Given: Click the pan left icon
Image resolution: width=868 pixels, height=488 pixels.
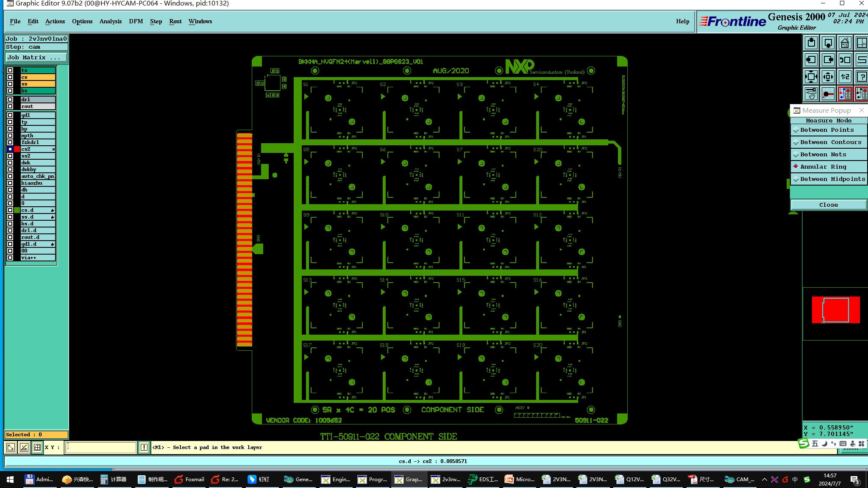Looking at the screenshot, I should click(811, 60).
